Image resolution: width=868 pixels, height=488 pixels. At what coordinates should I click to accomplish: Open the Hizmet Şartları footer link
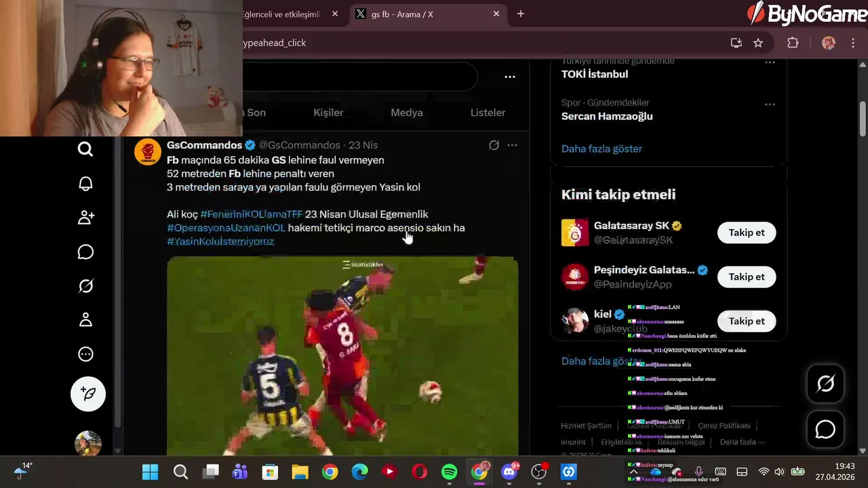[586, 426]
